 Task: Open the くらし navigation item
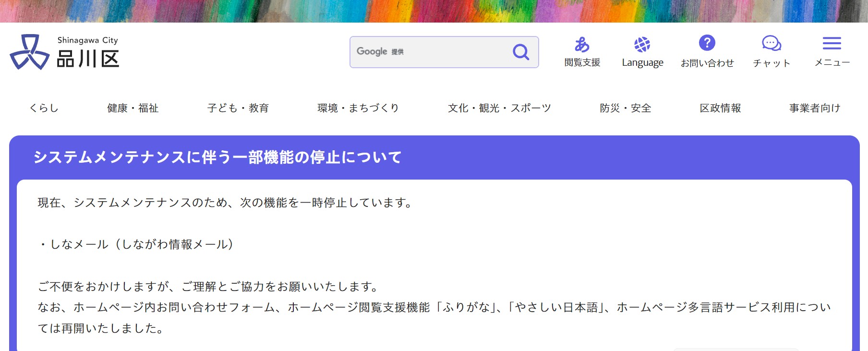coord(44,108)
